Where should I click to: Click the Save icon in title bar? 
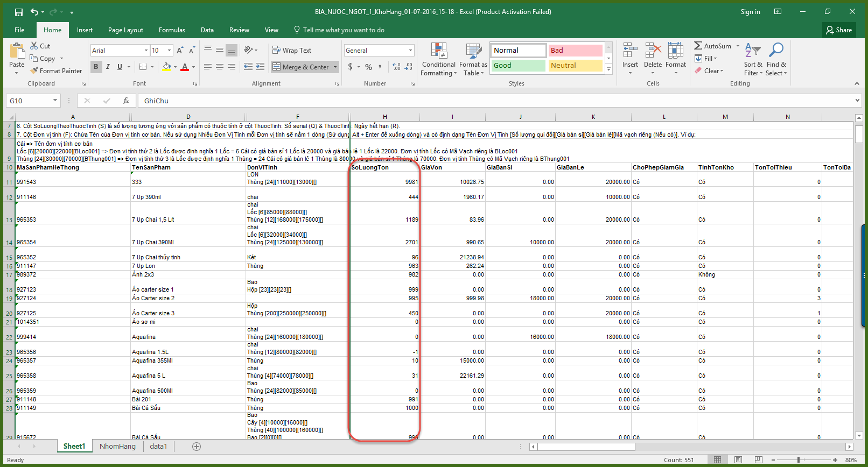coord(19,12)
